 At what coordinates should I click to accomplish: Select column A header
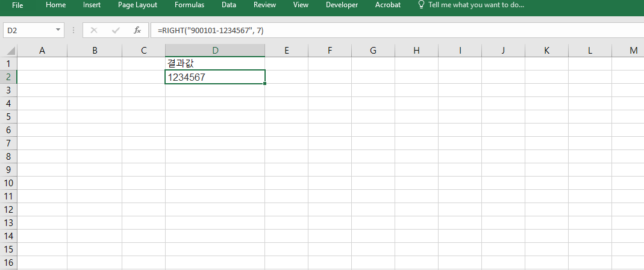click(x=42, y=51)
